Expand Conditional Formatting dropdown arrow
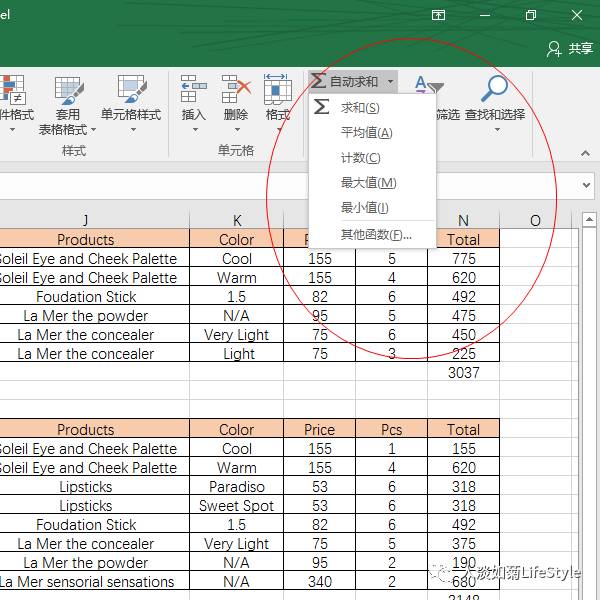600x600 pixels. (12, 130)
